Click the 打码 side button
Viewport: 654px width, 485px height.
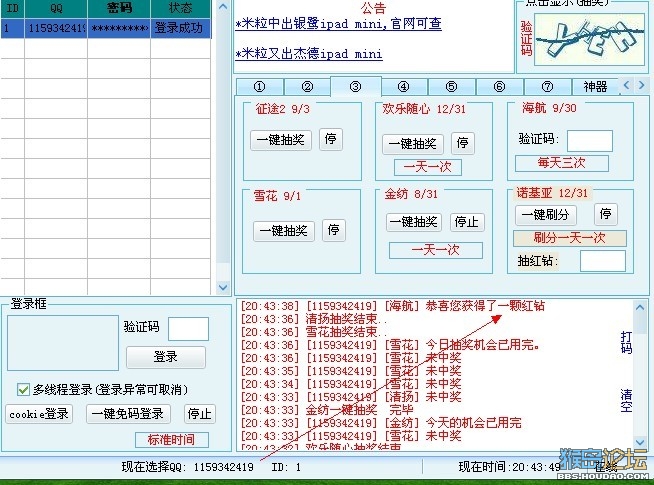click(626, 342)
